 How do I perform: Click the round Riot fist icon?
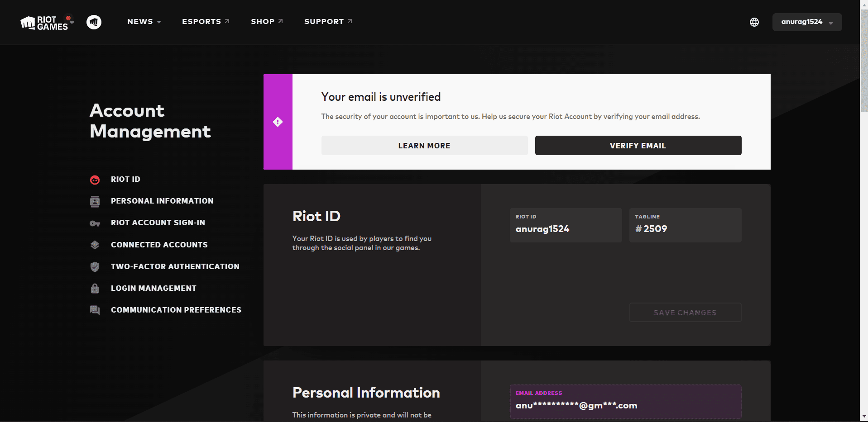pyautogui.click(x=94, y=22)
